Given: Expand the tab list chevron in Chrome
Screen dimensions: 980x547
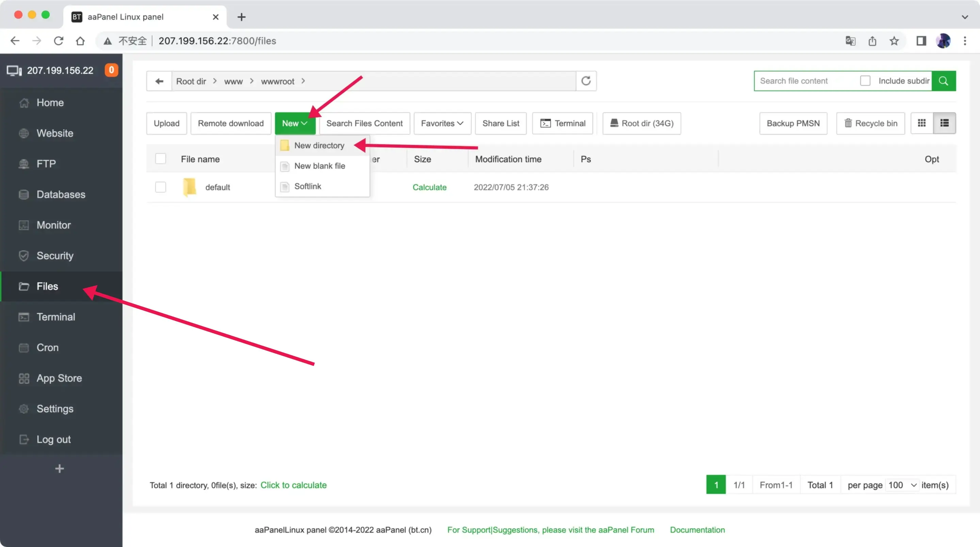Looking at the screenshot, I should (x=965, y=17).
